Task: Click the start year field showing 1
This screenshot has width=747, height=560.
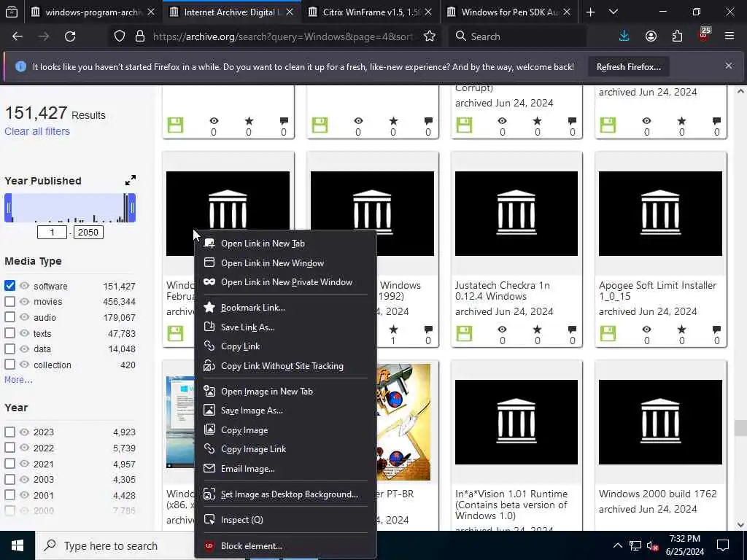Action: [52, 233]
